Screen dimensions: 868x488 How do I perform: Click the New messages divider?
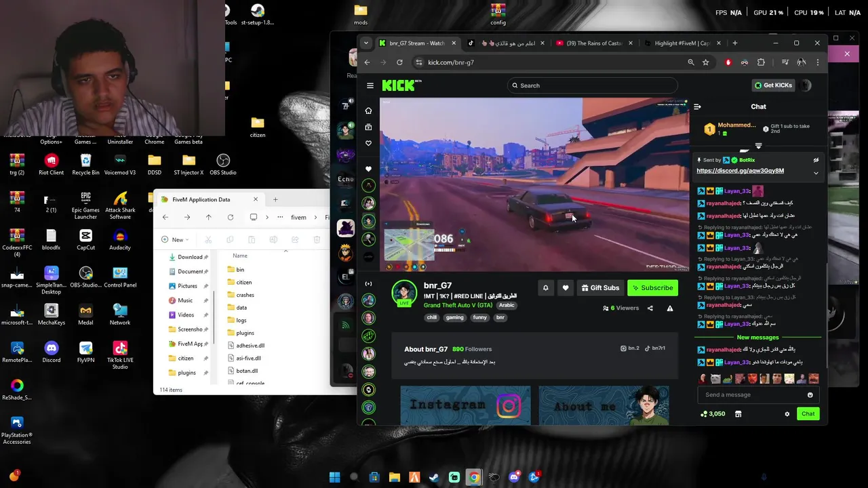coord(757,338)
